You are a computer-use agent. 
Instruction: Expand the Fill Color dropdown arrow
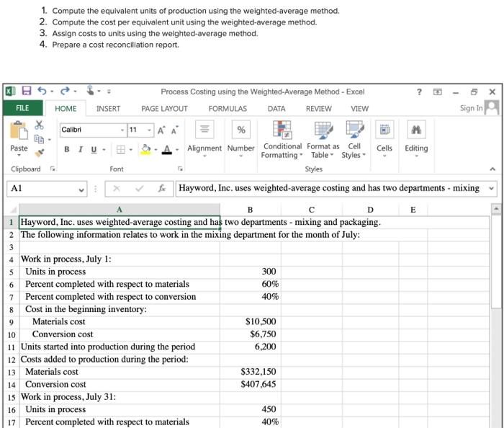tap(156, 150)
